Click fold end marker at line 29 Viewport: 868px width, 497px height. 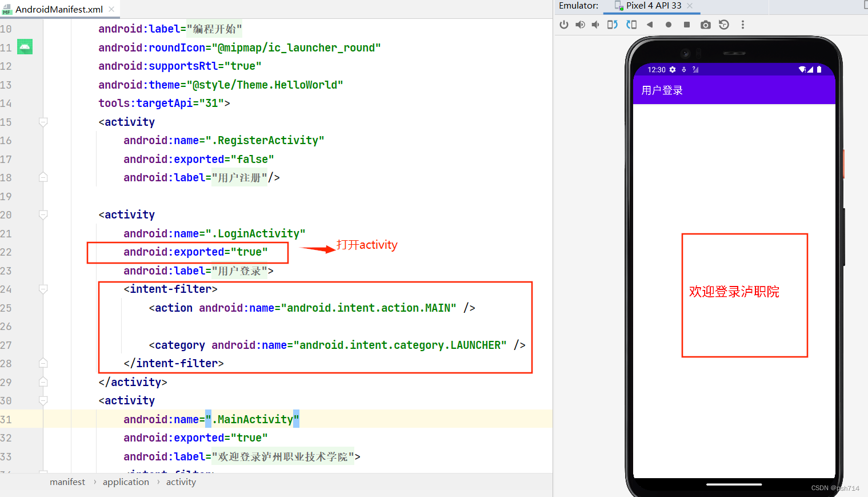(43, 382)
